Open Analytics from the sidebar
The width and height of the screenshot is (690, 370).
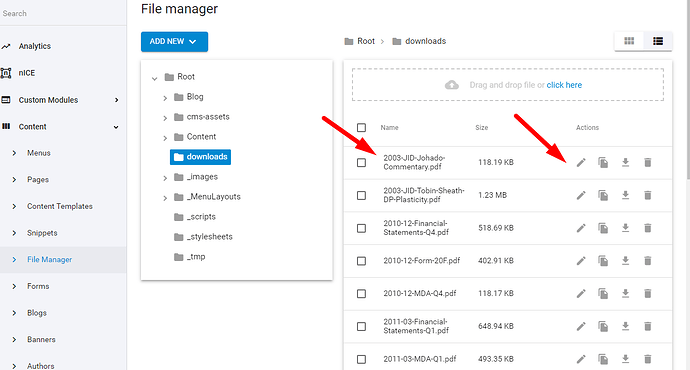(35, 46)
